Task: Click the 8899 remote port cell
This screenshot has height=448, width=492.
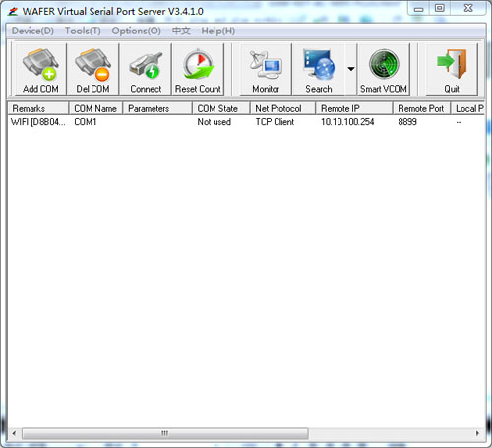Action: point(407,122)
